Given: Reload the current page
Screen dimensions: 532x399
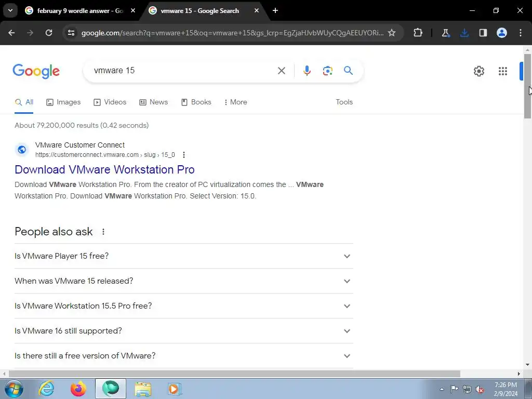Looking at the screenshot, I should click(49, 33).
